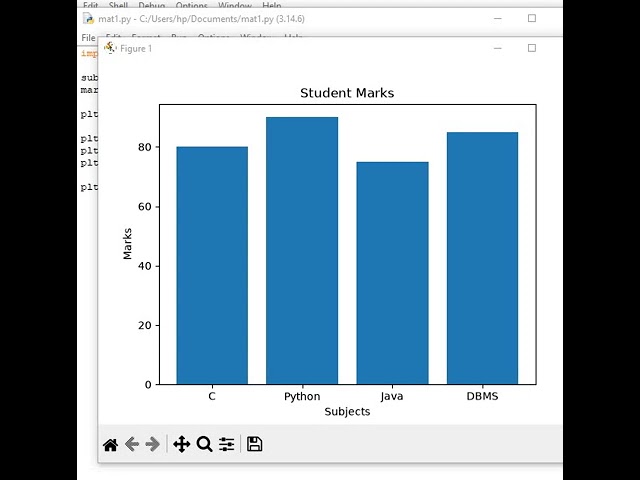Open Edit menu in the IDLE shell window
This screenshot has width=640, height=480.
pyautogui.click(x=90, y=5)
